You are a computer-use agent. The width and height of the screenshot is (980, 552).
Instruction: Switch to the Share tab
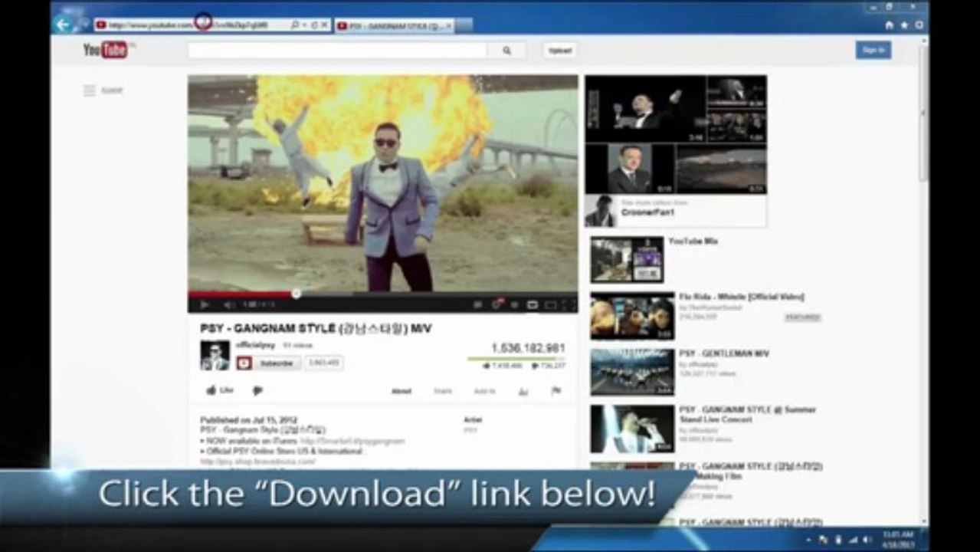tap(443, 392)
